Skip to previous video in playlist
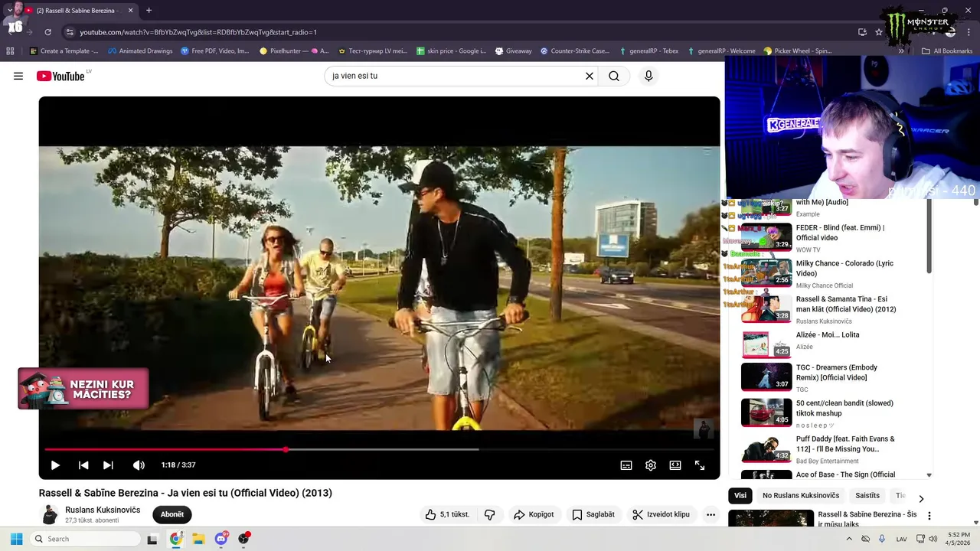This screenshot has width=980, height=551. (83, 465)
